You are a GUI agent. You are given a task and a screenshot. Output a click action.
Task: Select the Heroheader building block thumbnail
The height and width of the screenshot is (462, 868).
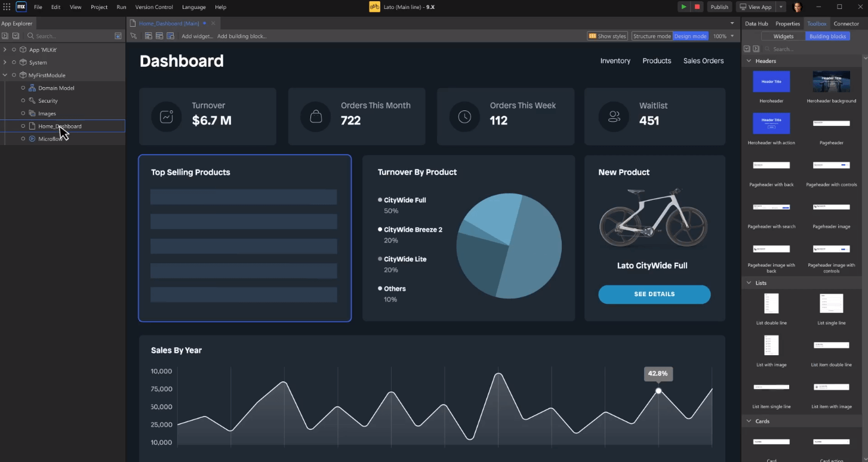coord(771,81)
